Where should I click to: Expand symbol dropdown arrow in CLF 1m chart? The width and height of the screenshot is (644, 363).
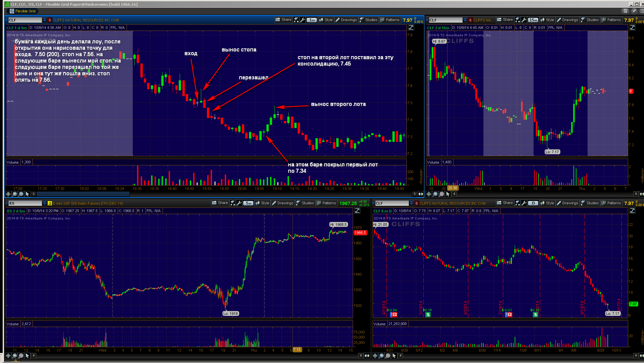click(44, 20)
